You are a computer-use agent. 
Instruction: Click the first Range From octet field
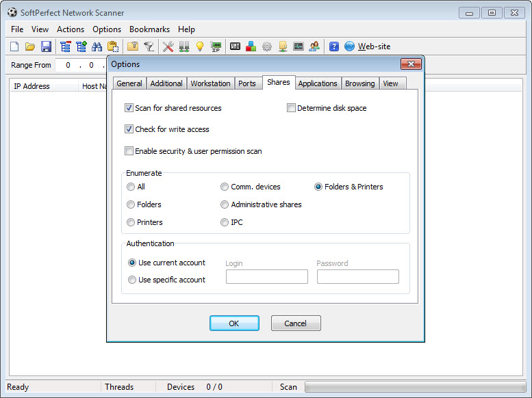point(68,65)
